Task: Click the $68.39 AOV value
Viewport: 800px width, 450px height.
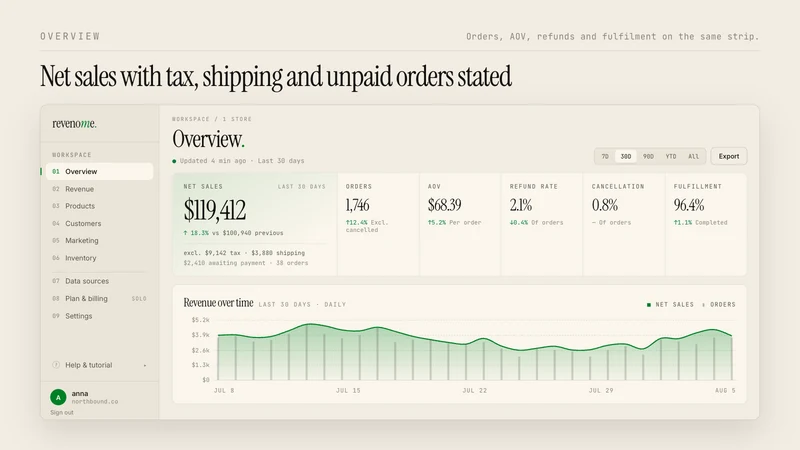Action: (444, 205)
